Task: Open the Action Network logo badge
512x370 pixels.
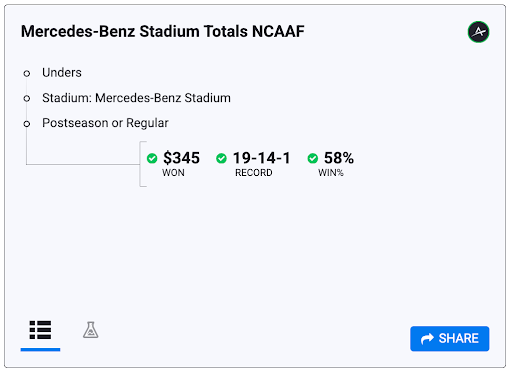Action: tap(478, 32)
